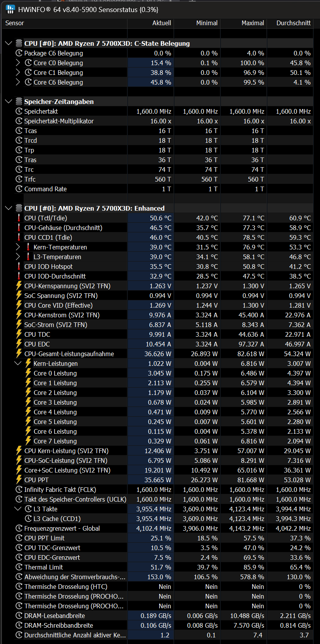Click the clock icon of L3 Cache (CCD1)
This screenshot has height=644, width=320.
pos(28,518)
